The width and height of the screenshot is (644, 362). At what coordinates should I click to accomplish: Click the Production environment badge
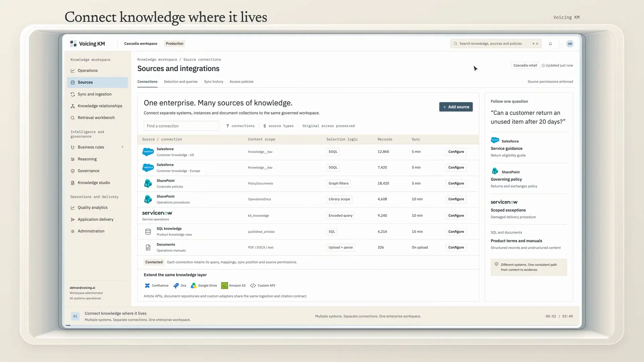[174, 44]
